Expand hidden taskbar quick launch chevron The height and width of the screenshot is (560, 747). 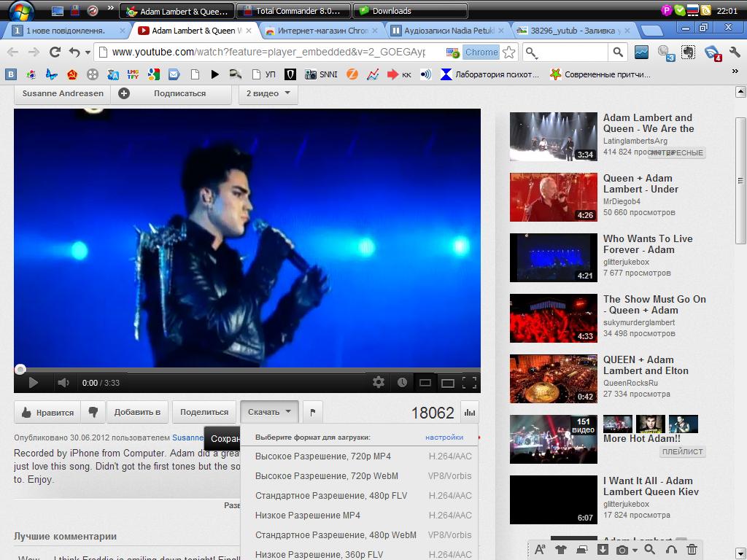pos(111,8)
